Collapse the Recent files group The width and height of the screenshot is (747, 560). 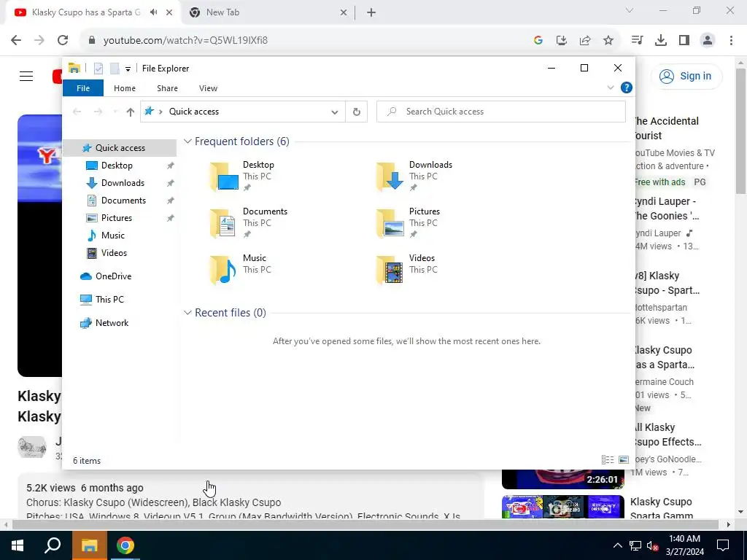point(187,312)
